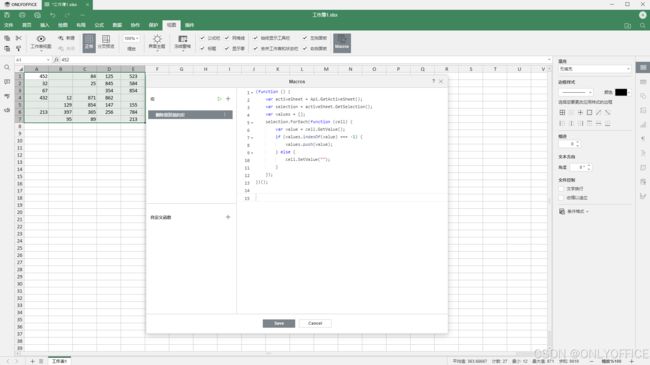
Task: Apply all borders icon in cell panel
Action: pyautogui.click(x=562, y=112)
